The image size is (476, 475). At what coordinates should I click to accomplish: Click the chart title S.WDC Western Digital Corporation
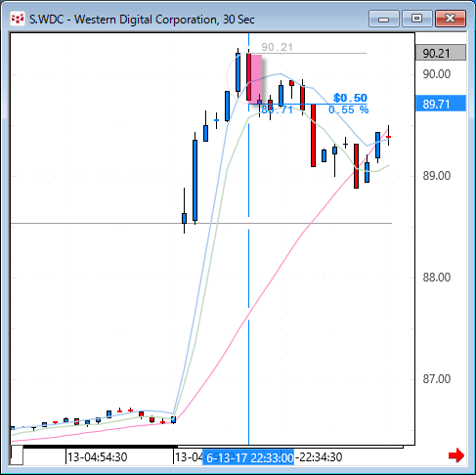(142, 20)
